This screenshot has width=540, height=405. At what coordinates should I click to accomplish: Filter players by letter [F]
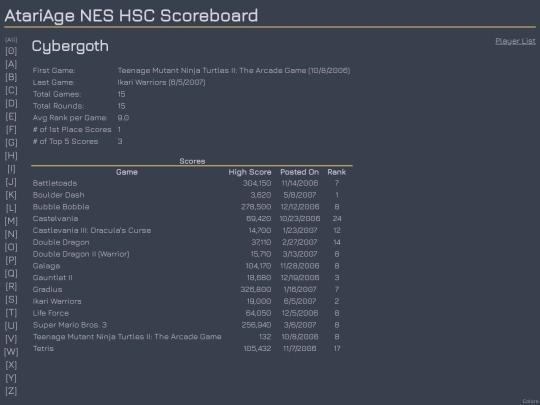coord(11,129)
